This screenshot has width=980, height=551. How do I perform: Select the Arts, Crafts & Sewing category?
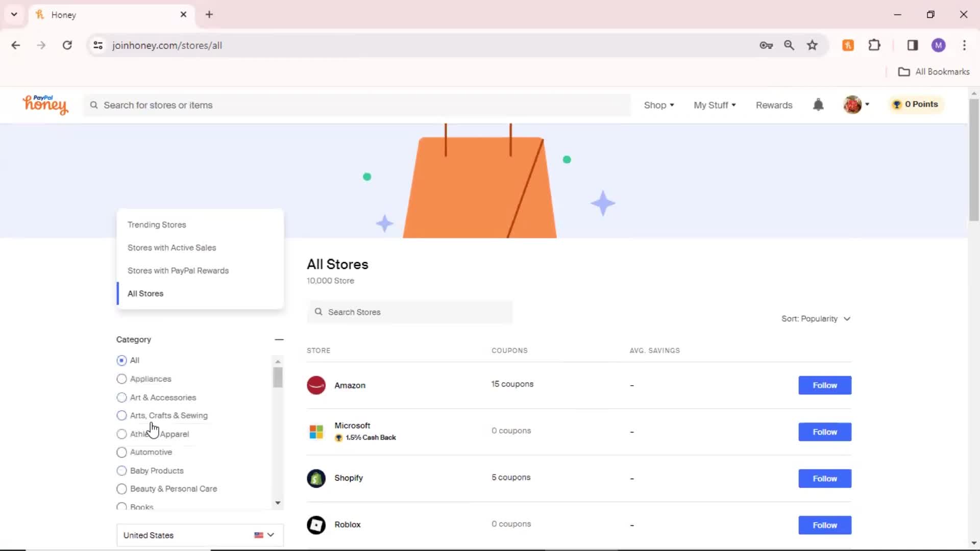click(x=121, y=416)
